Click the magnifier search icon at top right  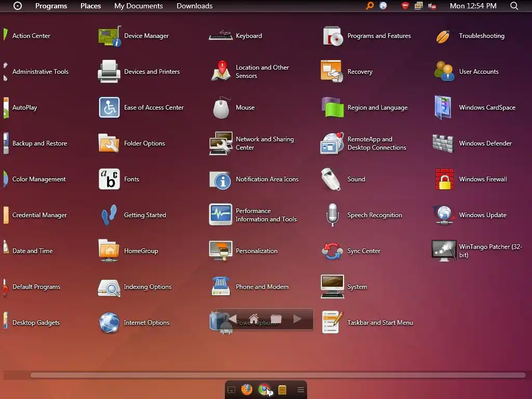click(514, 6)
